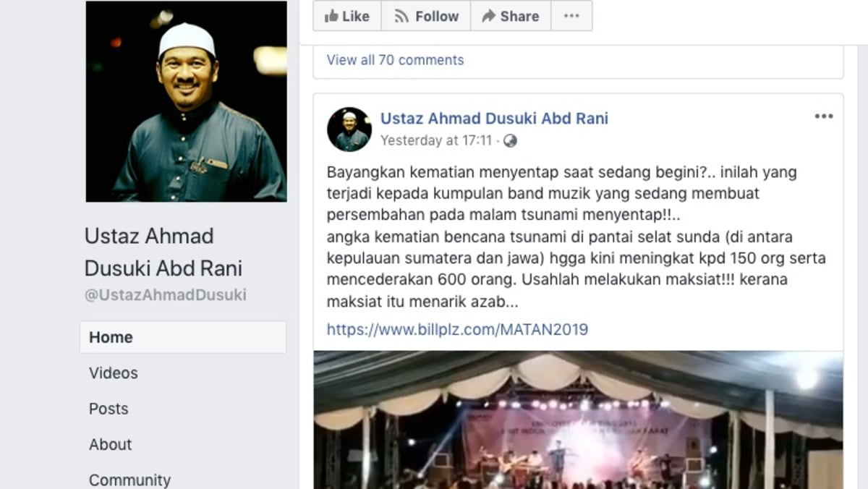Click the Yesterday at 17:11 timestamp
This screenshot has height=489, width=868.
point(436,141)
